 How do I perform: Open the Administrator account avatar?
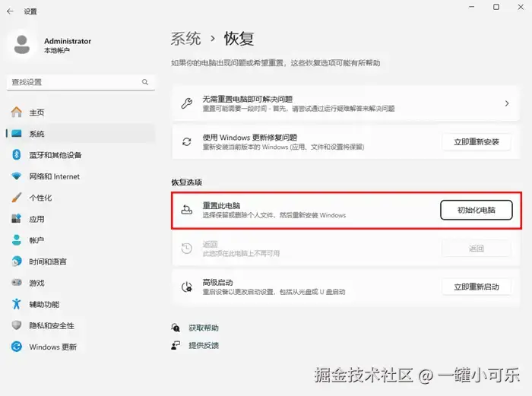[x=22, y=45]
